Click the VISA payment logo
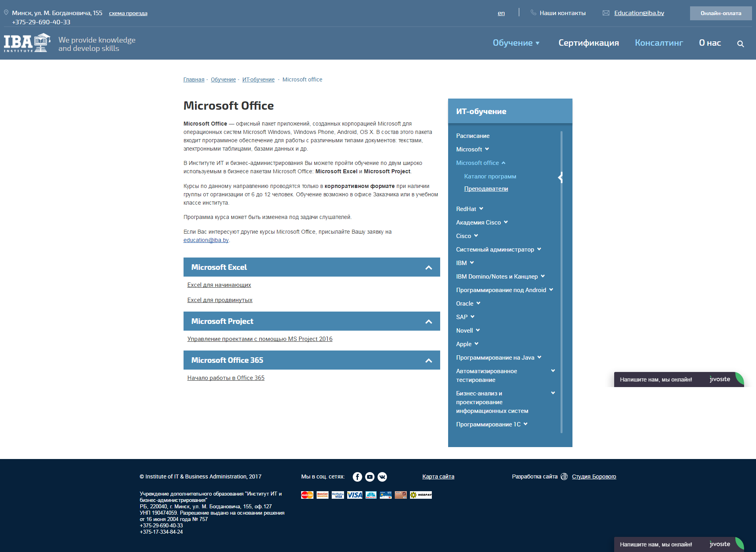 [355, 495]
